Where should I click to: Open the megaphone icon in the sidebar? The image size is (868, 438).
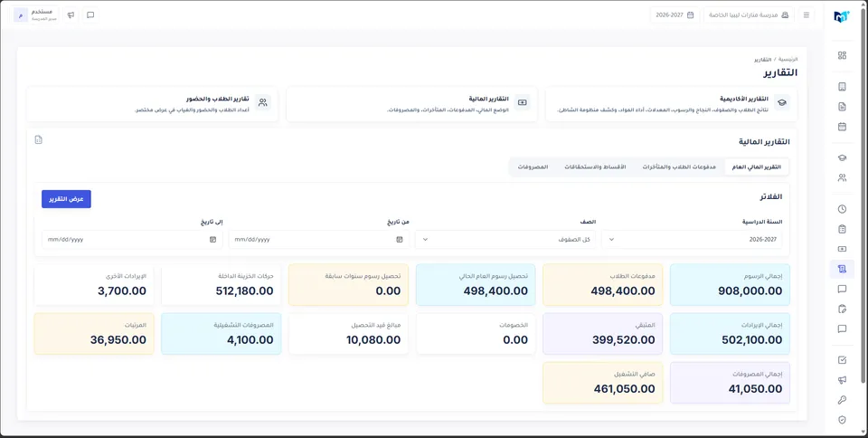(x=842, y=380)
